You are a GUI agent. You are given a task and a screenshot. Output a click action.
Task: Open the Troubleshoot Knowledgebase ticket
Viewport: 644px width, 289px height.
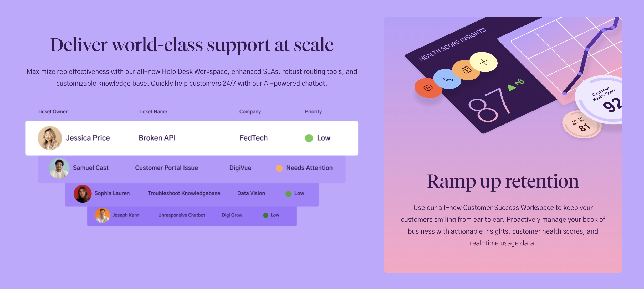(184, 193)
